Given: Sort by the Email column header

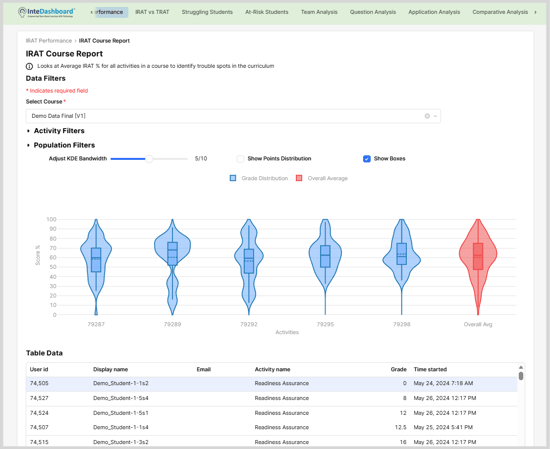Looking at the screenshot, I should [203, 369].
